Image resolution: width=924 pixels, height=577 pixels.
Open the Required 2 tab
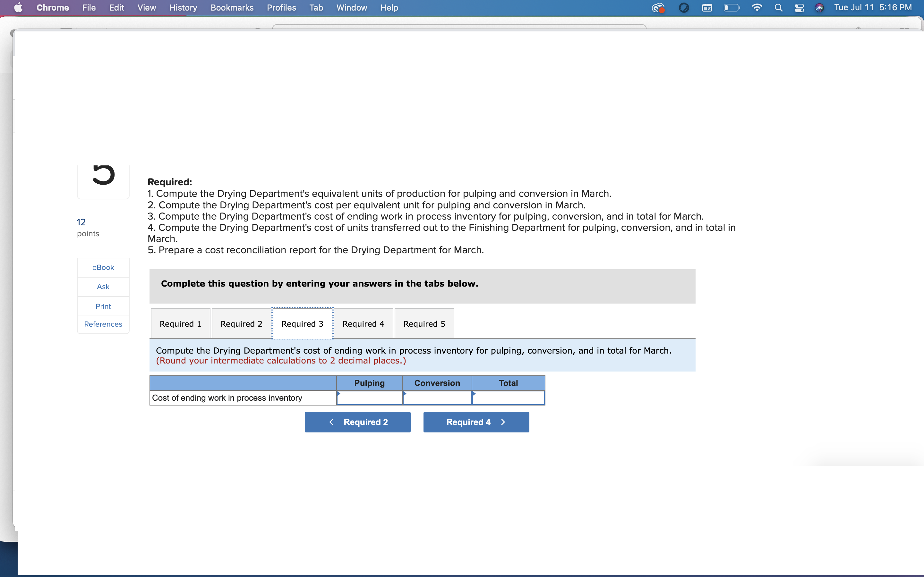(x=240, y=324)
